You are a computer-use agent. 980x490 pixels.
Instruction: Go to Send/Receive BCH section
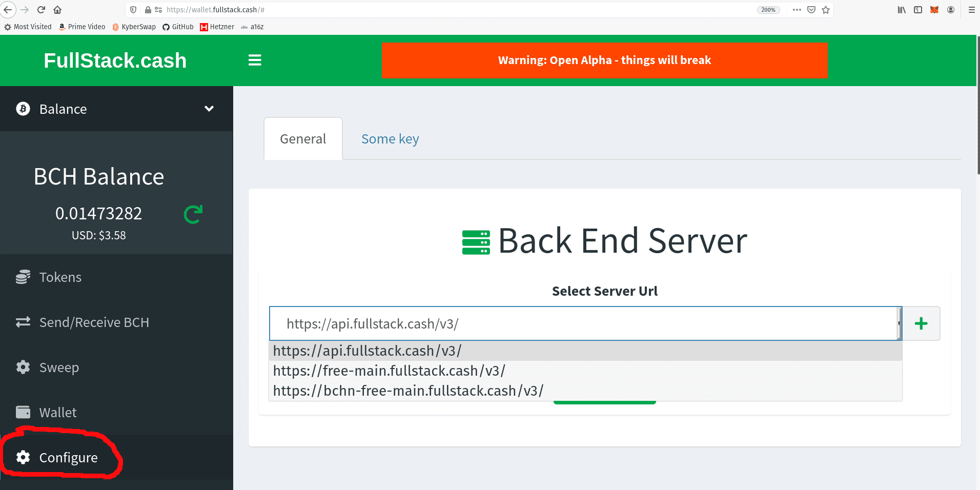coord(94,322)
